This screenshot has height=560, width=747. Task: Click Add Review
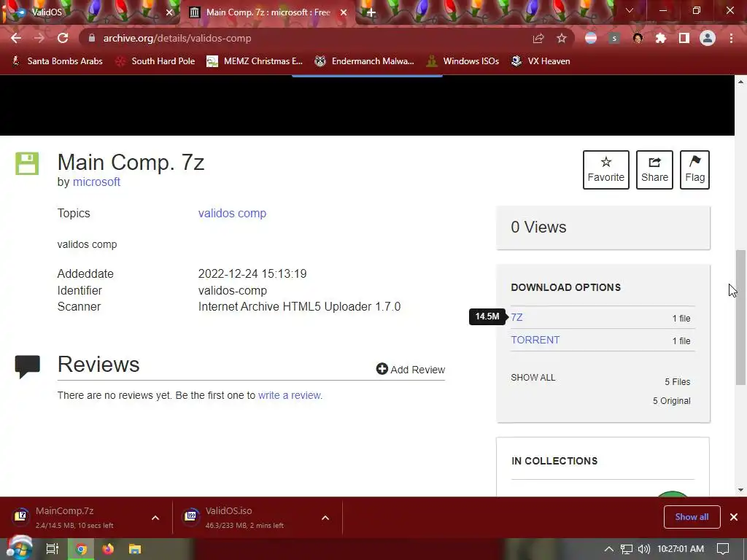pyautogui.click(x=411, y=370)
